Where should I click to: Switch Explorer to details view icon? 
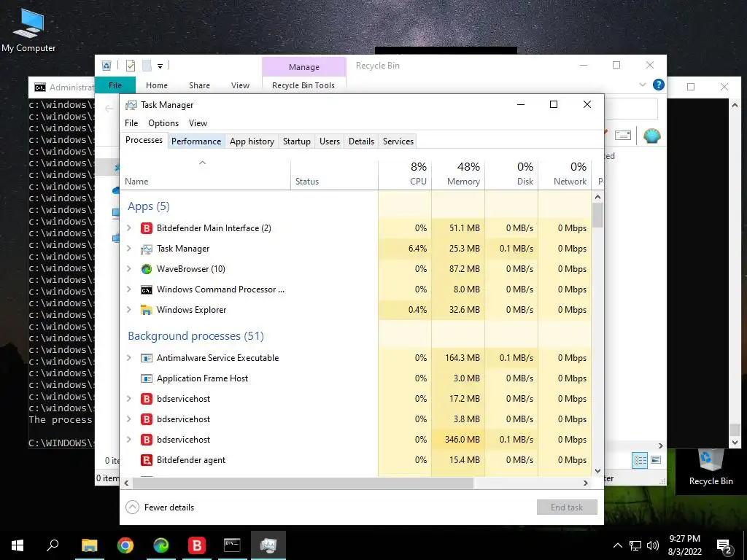640,460
